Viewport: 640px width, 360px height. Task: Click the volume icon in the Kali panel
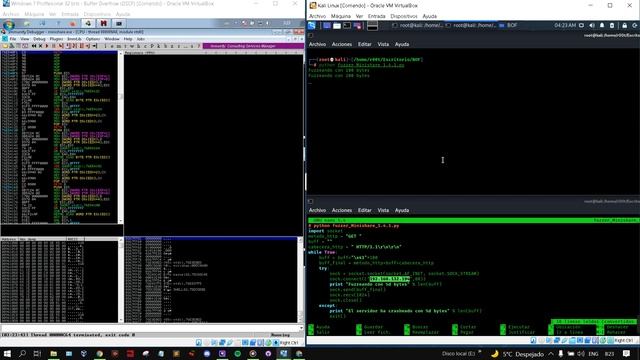click(x=592, y=25)
